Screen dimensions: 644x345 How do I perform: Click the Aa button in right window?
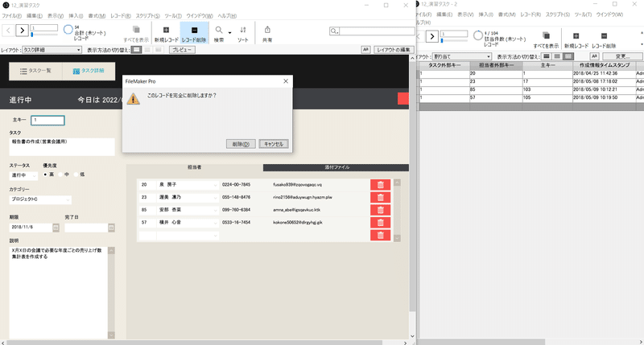click(594, 56)
